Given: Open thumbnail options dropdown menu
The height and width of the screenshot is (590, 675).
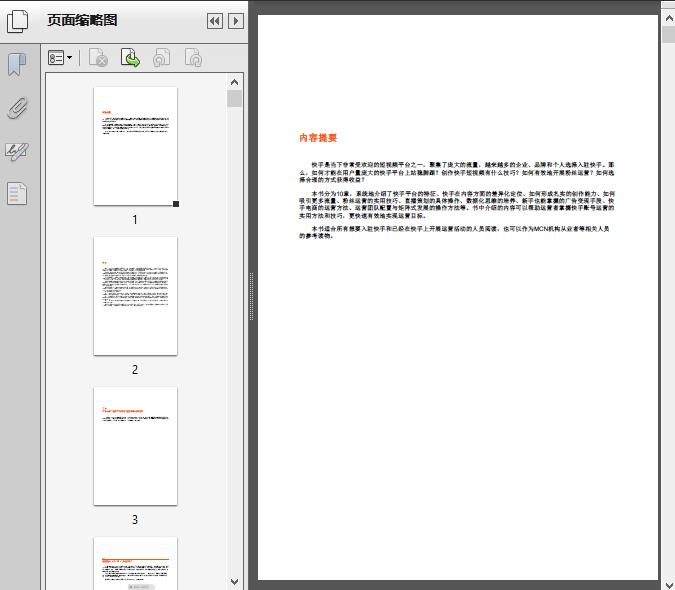Looking at the screenshot, I should 60,58.
